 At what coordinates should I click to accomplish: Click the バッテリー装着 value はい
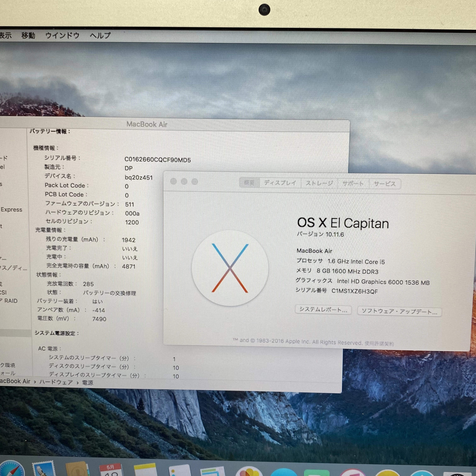coord(97,302)
